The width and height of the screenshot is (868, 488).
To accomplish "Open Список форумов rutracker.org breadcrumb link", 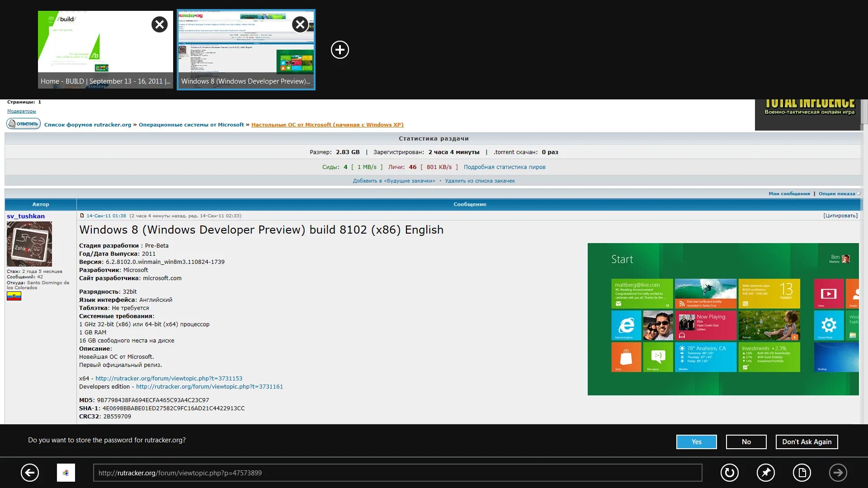I will (88, 125).
